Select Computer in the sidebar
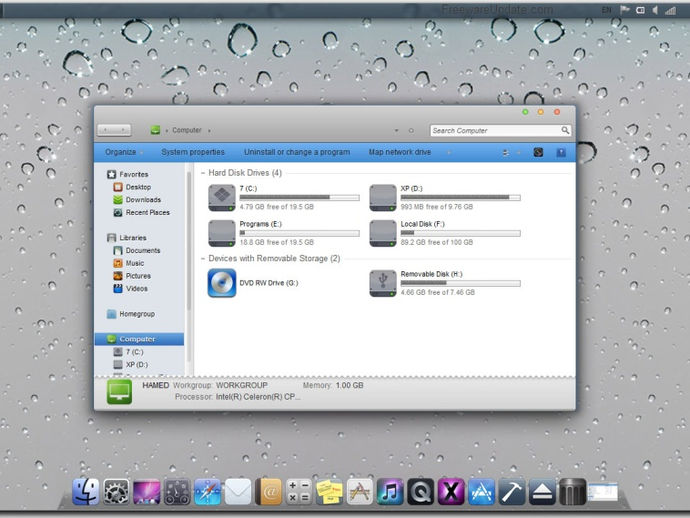690x518 pixels. pyautogui.click(x=139, y=339)
